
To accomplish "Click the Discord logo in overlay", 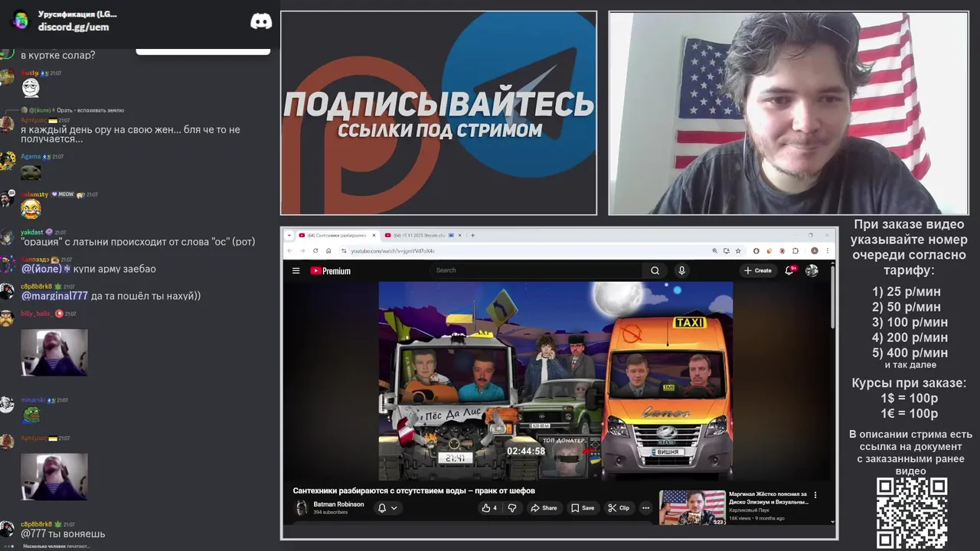I will (261, 21).
